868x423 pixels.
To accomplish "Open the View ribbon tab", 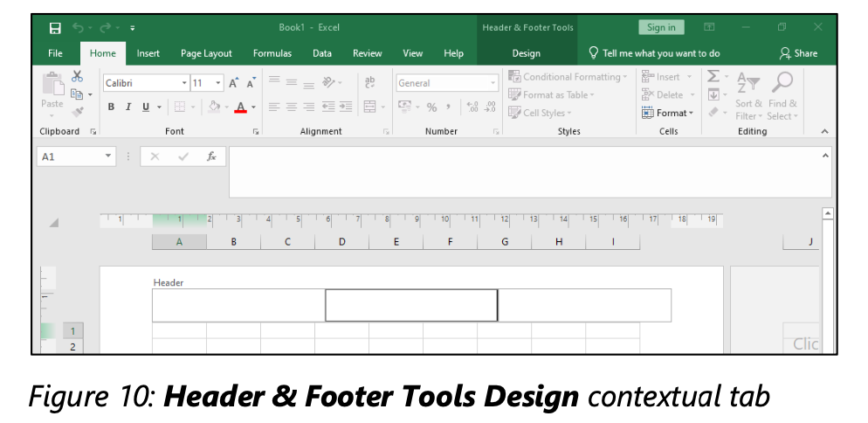I will [x=412, y=53].
